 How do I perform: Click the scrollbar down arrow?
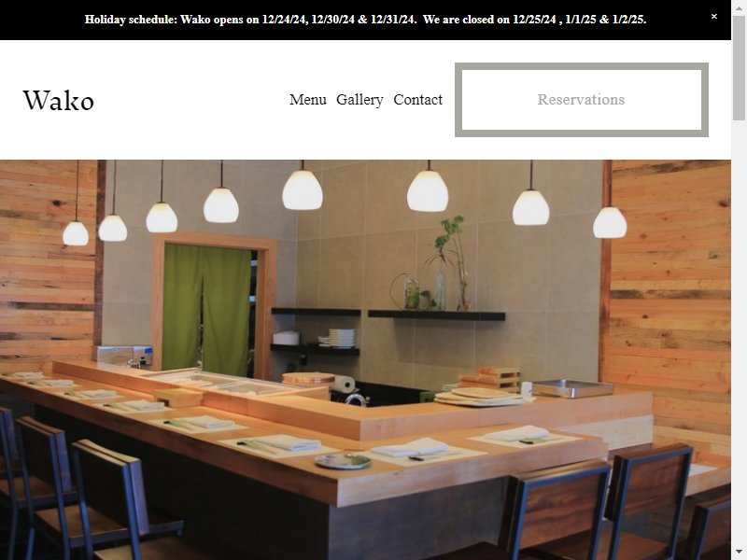(739, 553)
